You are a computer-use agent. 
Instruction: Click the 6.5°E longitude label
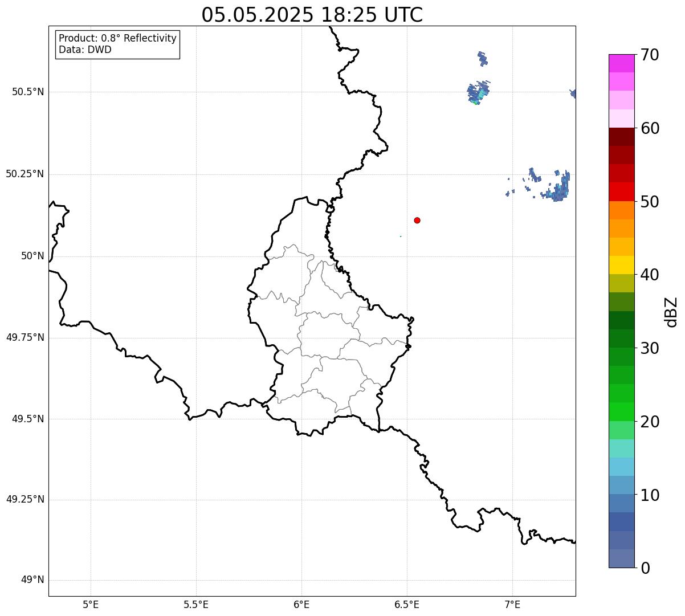click(x=407, y=604)
